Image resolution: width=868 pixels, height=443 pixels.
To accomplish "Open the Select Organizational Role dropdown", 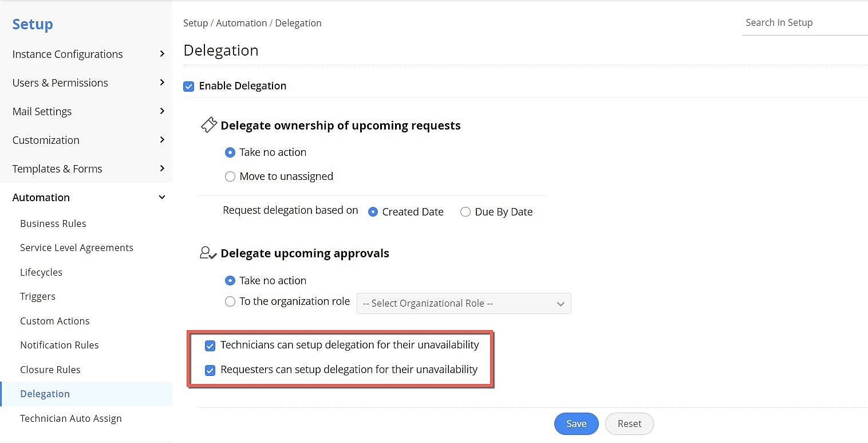I will tap(464, 303).
